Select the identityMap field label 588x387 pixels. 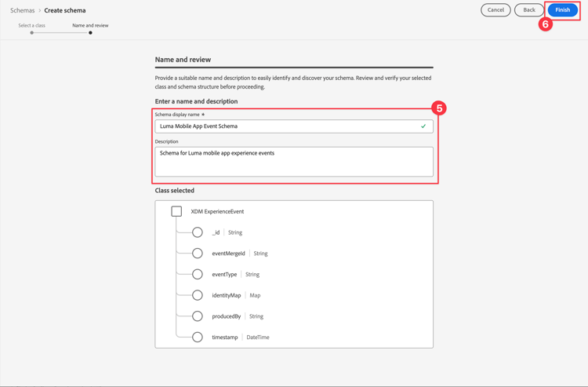click(x=226, y=295)
